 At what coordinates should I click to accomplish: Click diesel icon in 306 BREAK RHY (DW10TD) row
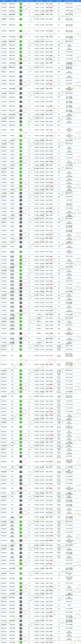[x=21, y=557]
